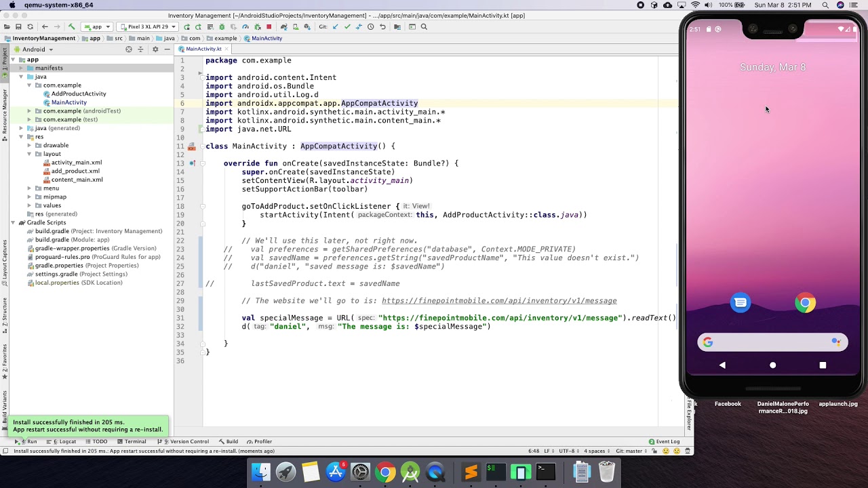Screen dimensions: 868x488
Task: Open the TODO tool window tab
Action: click(96, 441)
